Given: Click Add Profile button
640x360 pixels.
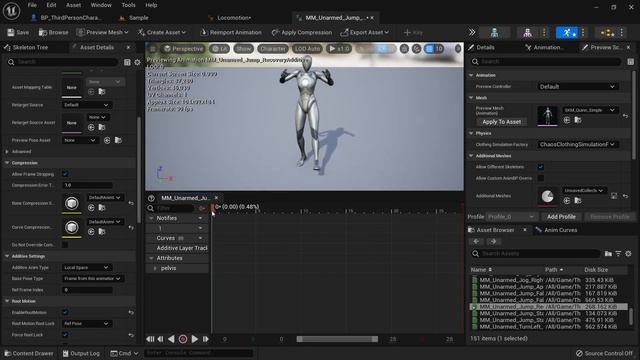Looking at the screenshot, I should pos(561,217).
